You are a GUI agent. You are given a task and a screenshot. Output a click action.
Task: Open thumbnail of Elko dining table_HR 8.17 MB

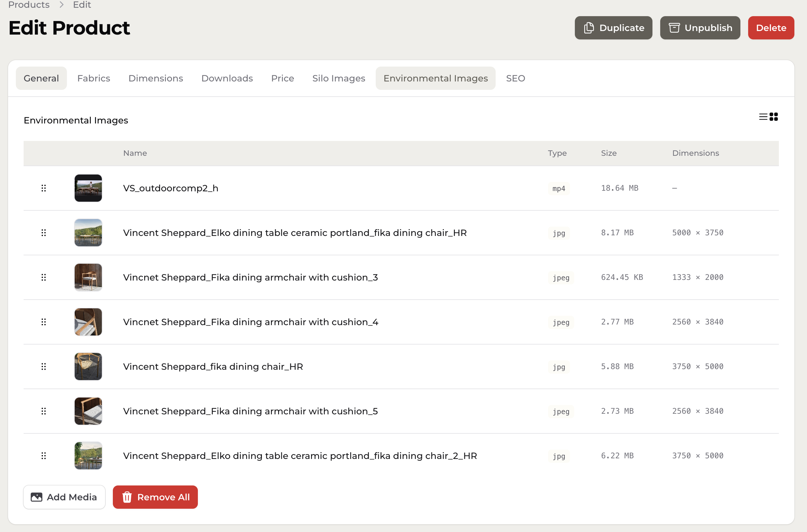click(88, 233)
